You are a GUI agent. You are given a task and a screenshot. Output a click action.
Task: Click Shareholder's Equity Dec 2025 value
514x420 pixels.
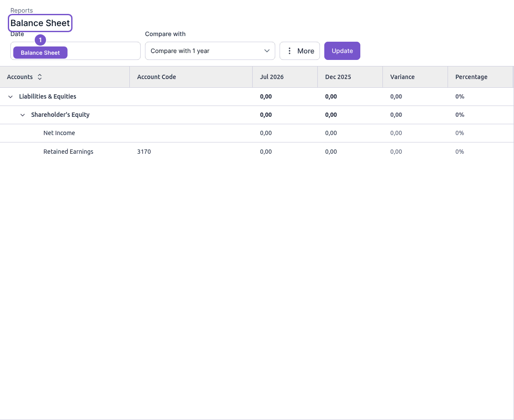click(x=331, y=115)
